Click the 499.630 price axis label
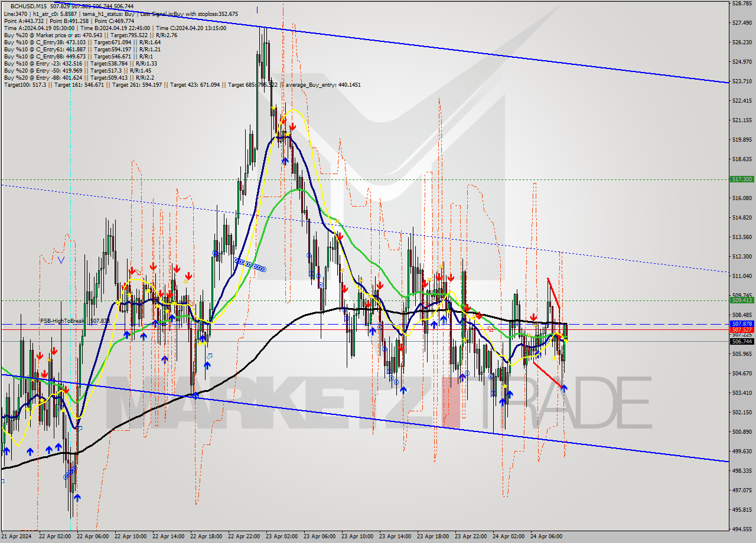This screenshot has width=756, height=543. click(741, 452)
